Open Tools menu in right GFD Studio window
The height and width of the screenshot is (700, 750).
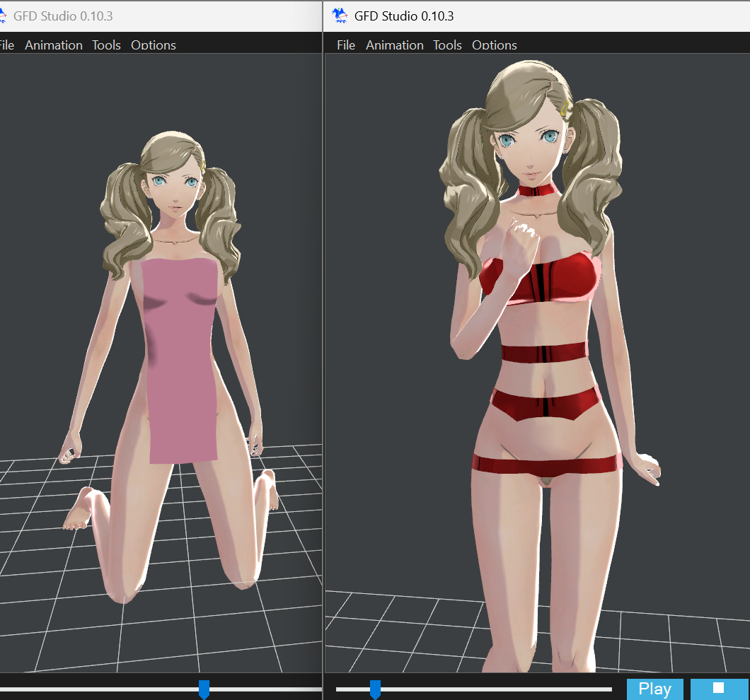(x=447, y=45)
